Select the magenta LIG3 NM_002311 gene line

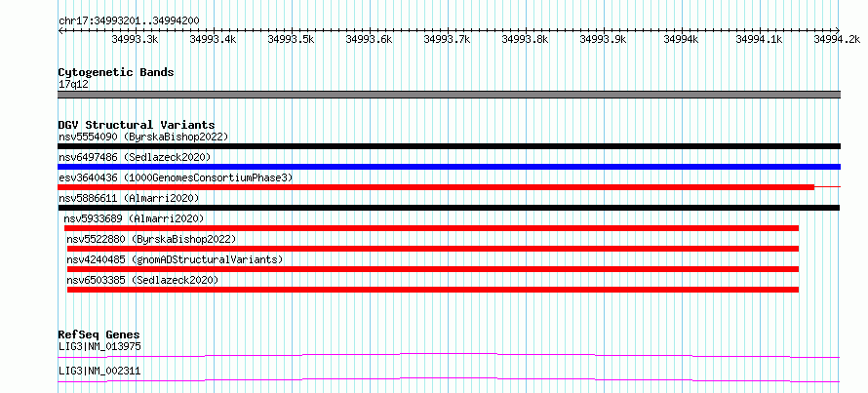pyautogui.click(x=449, y=379)
